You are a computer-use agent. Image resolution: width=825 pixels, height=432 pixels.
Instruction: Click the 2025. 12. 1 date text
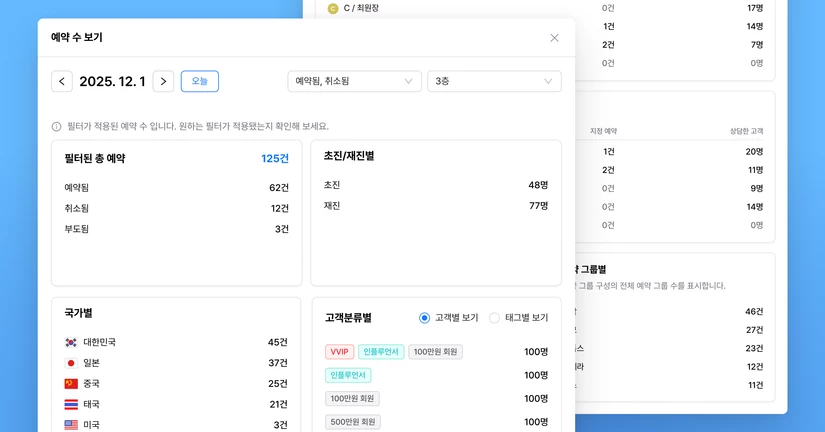point(112,82)
